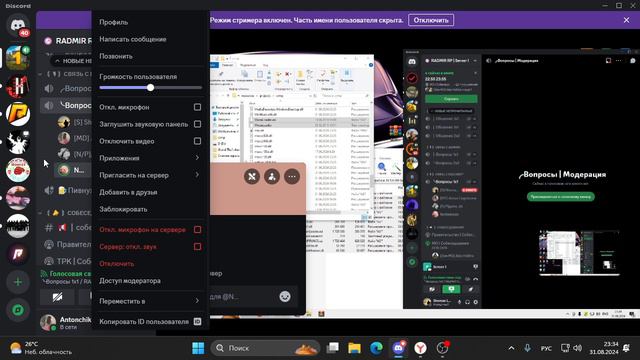Click the Task View taskbar icon

point(333,348)
